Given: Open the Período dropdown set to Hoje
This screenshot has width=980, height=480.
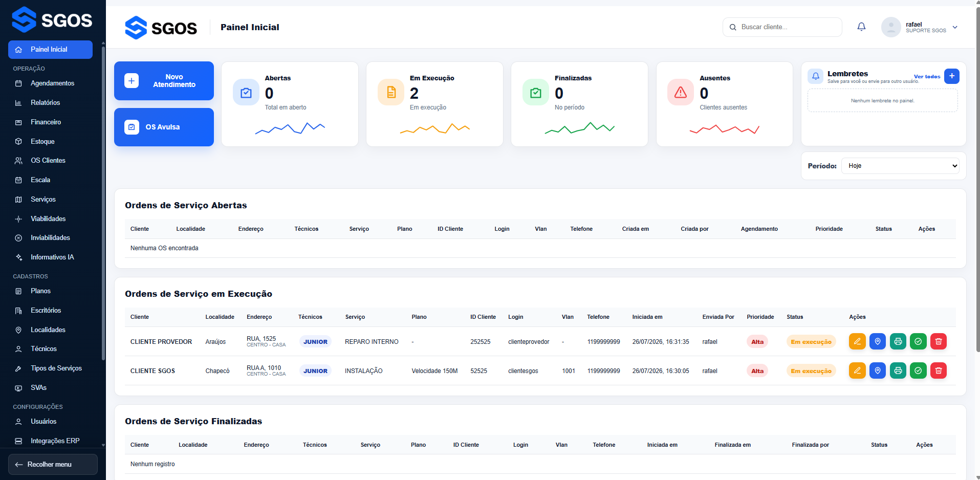Looking at the screenshot, I should tap(900, 166).
